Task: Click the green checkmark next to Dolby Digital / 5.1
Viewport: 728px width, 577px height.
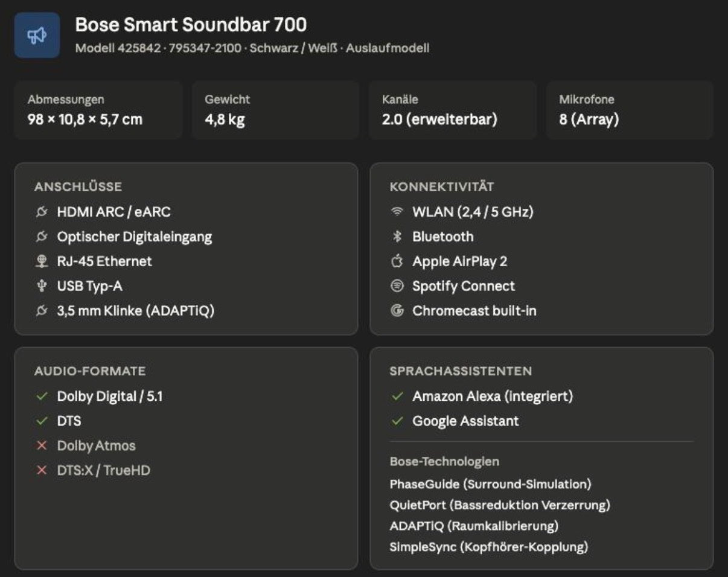Action: [42, 397]
